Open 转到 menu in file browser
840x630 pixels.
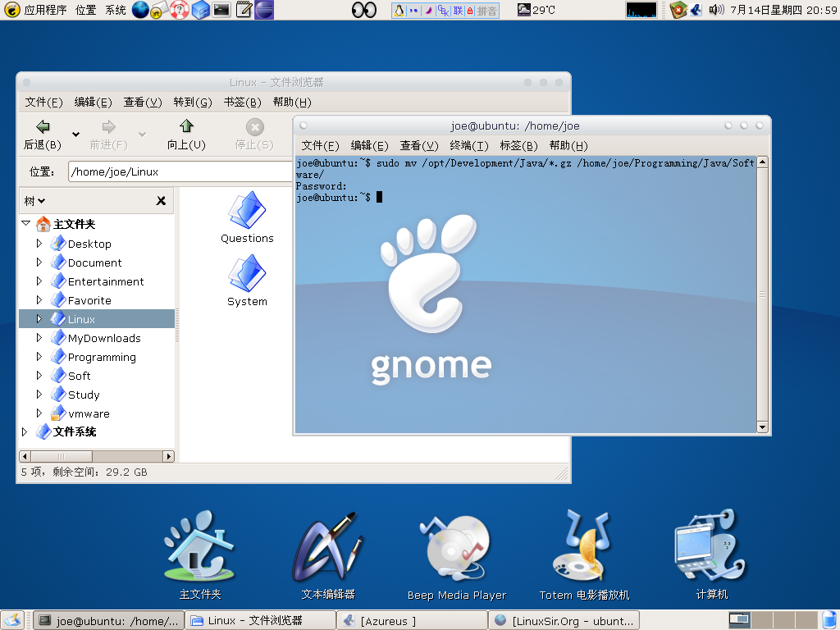click(192, 102)
